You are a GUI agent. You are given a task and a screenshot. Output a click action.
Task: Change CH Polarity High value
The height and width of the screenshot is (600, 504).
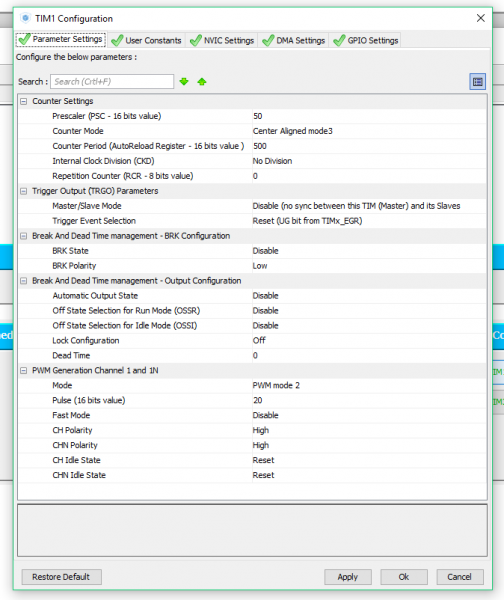point(369,430)
